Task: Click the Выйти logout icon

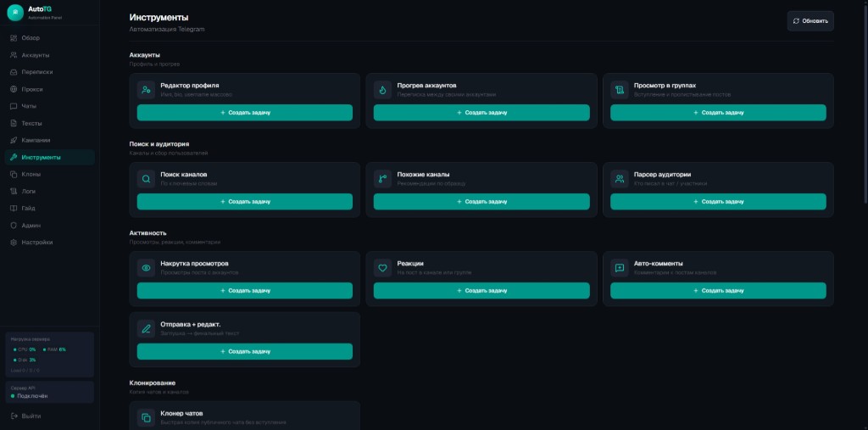Action: click(x=14, y=416)
